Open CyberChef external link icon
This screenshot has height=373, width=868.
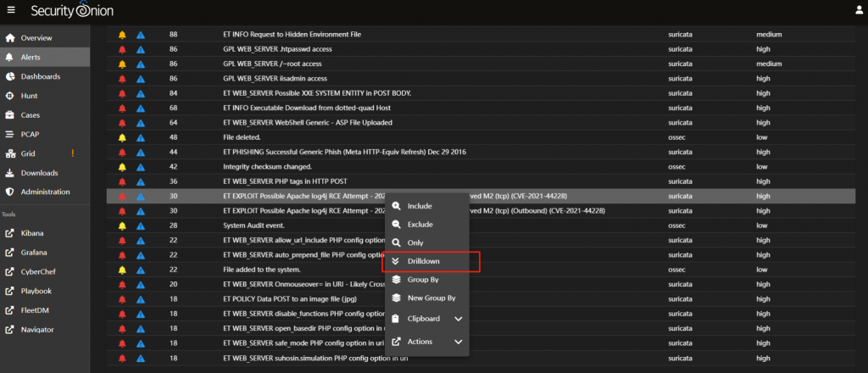(9, 272)
